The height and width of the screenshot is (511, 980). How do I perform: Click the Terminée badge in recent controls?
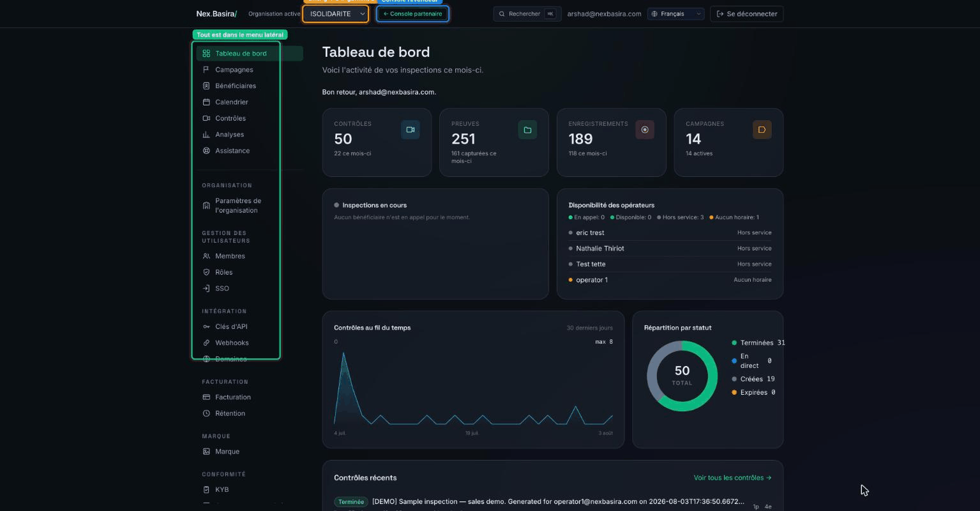[x=351, y=502]
